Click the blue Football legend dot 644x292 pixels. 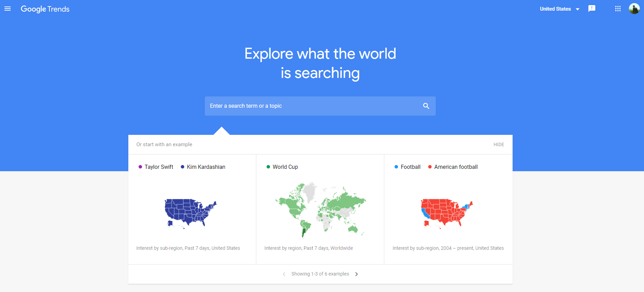pos(396,167)
